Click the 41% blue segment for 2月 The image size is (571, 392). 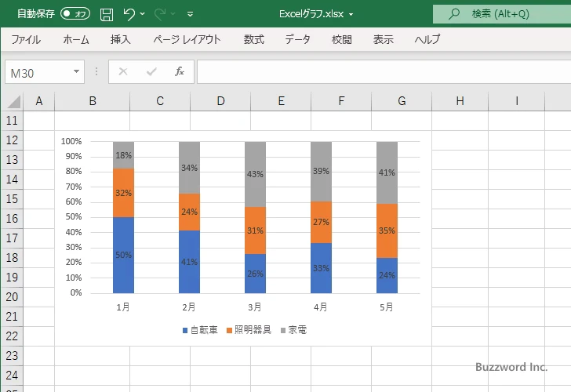pyautogui.click(x=189, y=262)
